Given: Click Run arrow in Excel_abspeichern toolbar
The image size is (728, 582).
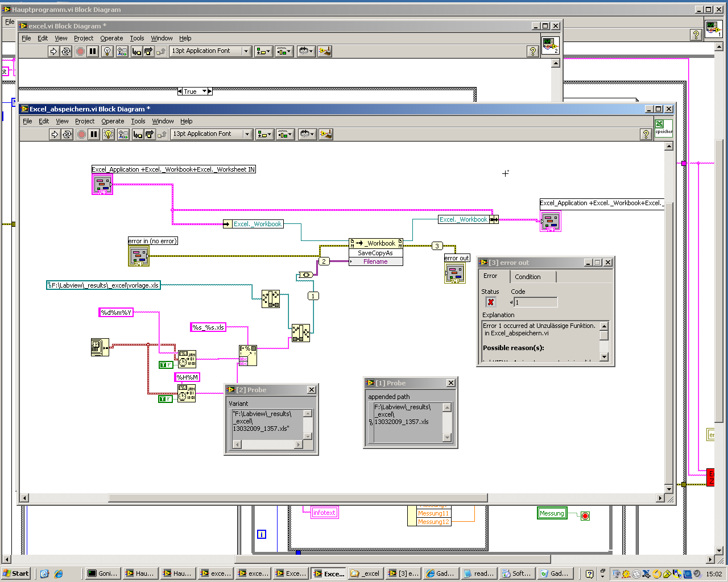Looking at the screenshot, I should coord(55,134).
